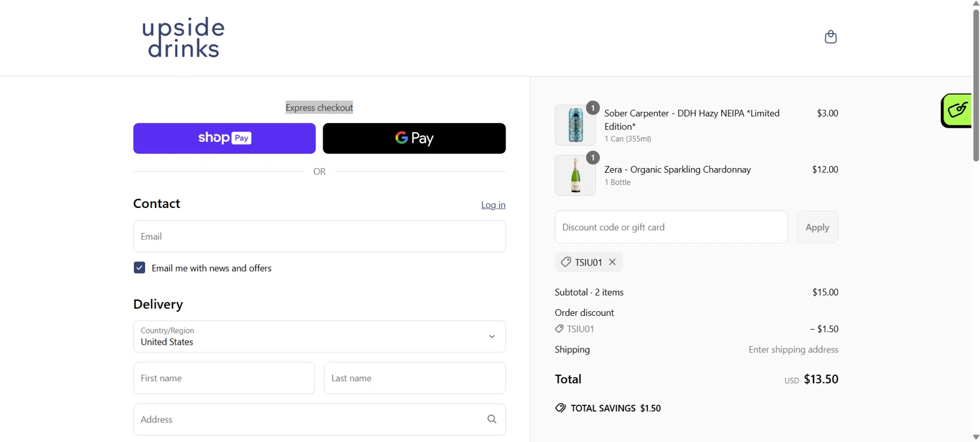Click the '1 Bottle' variant text
This screenshot has width=980, height=442.
tap(617, 183)
